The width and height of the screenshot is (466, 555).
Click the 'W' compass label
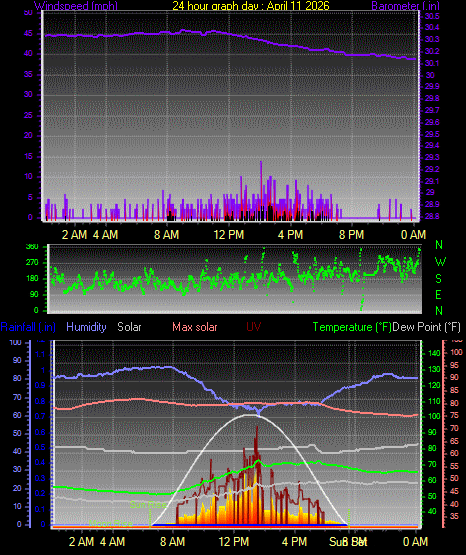pyautogui.click(x=440, y=262)
